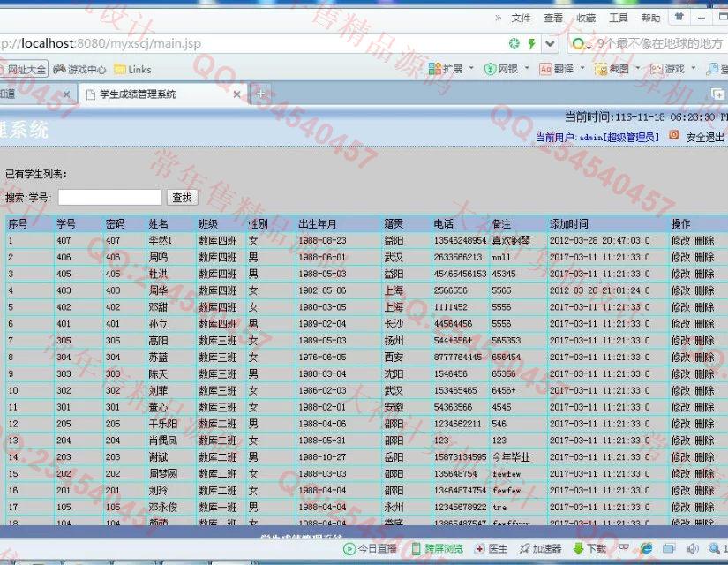Click the tab list icon at right of tab strip
Image resolution: width=728 pixels, height=565 pixels.
[717, 94]
